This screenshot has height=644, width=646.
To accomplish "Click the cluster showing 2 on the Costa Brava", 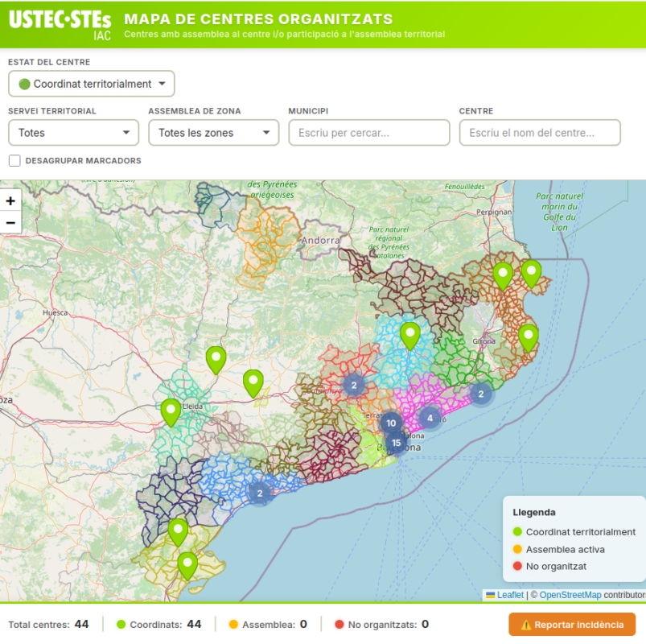I will 481,394.
